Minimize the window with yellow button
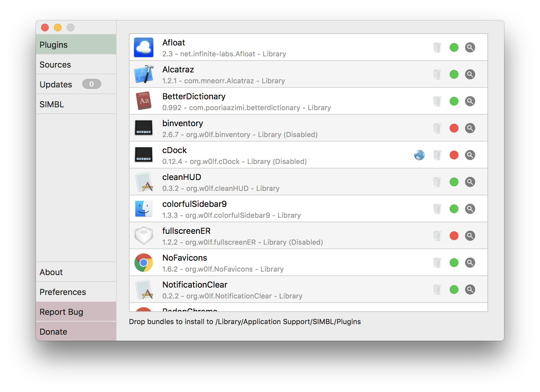 click(58, 28)
